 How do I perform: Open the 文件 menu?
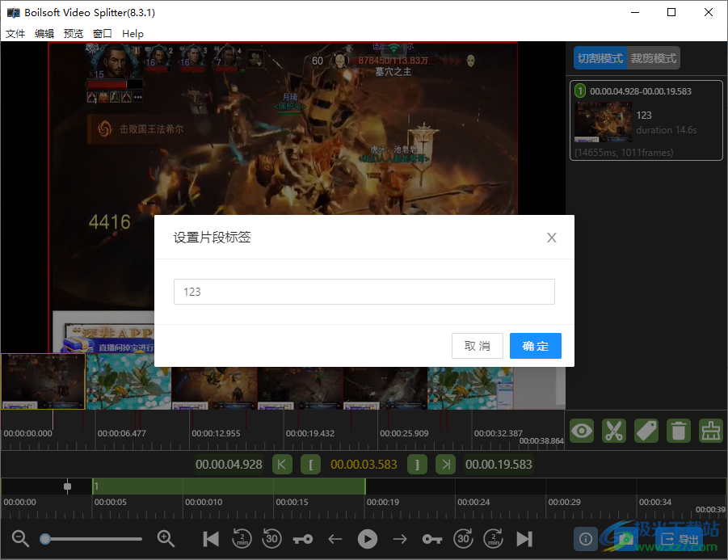click(15, 33)
